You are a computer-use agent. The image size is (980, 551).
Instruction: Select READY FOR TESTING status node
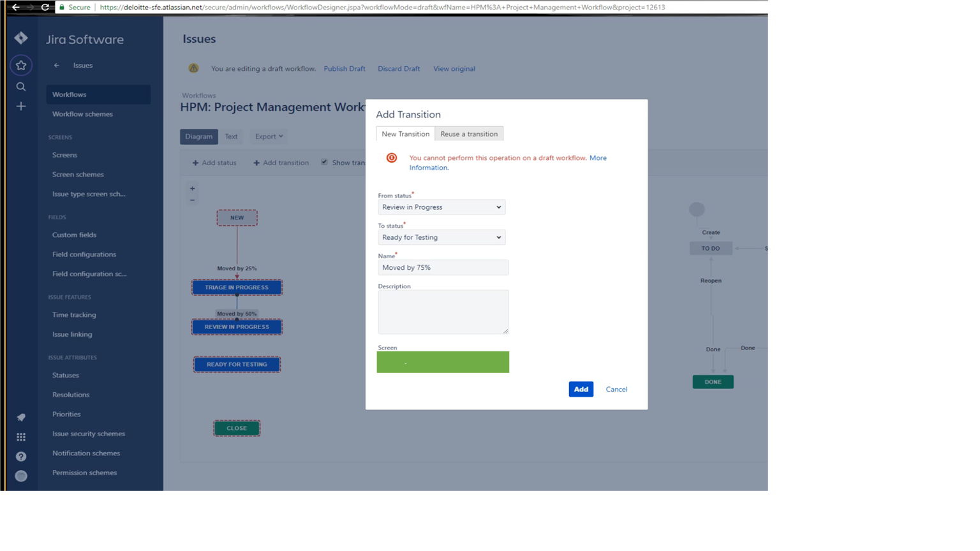pyautogui.click(x=237, y=365)
